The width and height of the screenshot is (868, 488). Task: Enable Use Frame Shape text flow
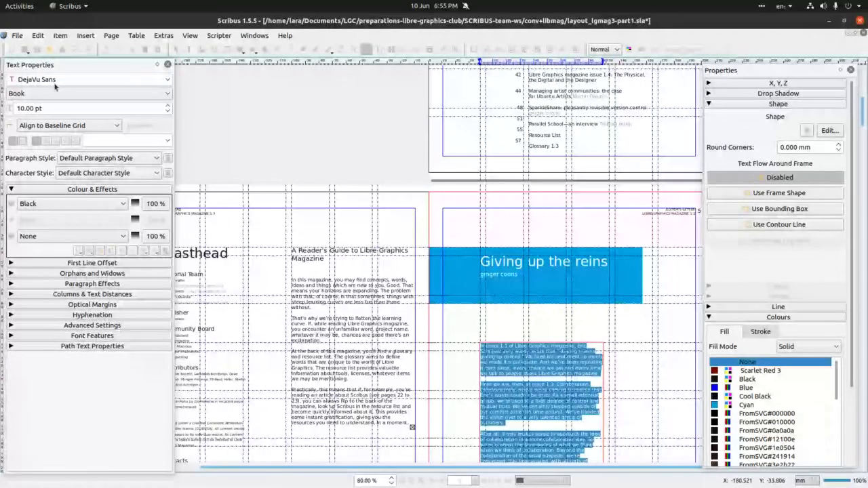775,193
